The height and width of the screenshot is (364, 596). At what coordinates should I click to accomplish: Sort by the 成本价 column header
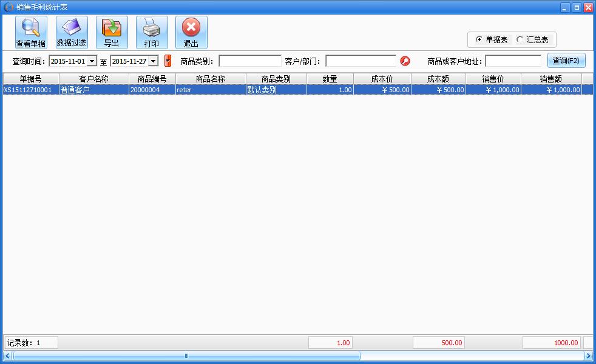(382, 79)
